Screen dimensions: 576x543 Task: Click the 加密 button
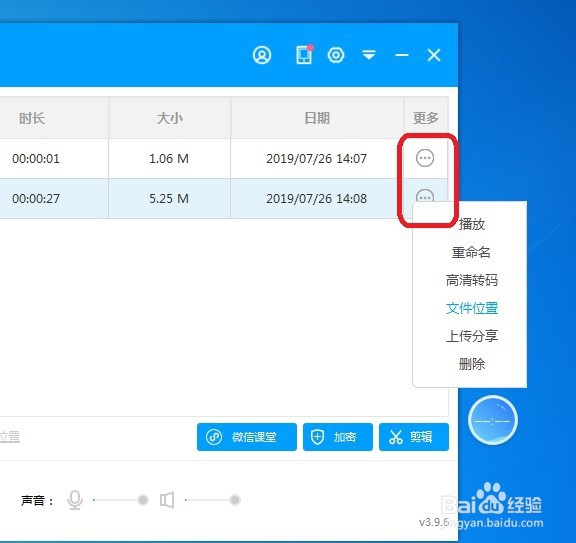338,437
